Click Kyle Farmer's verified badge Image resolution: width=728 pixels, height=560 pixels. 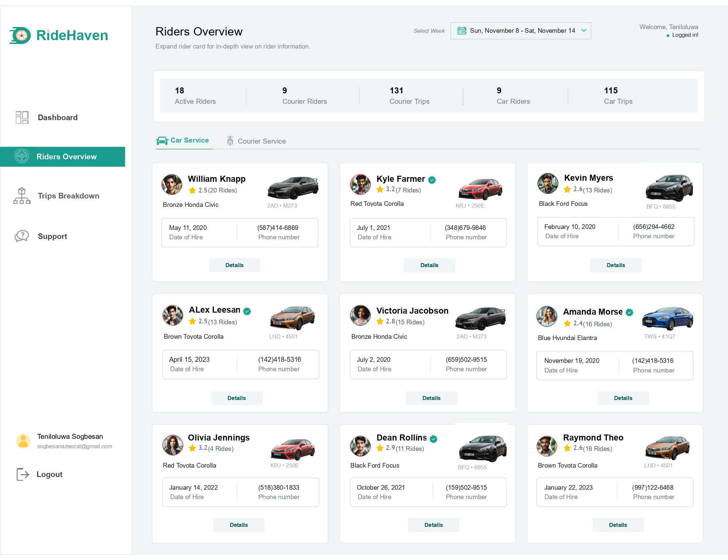[x=432, y=180]
